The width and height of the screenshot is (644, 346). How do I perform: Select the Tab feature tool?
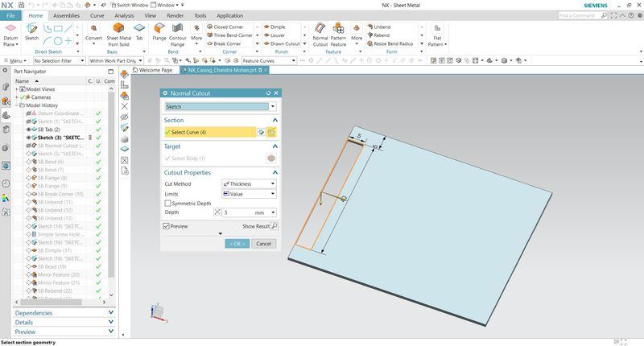pyautogui.click(x=139, y=32)
